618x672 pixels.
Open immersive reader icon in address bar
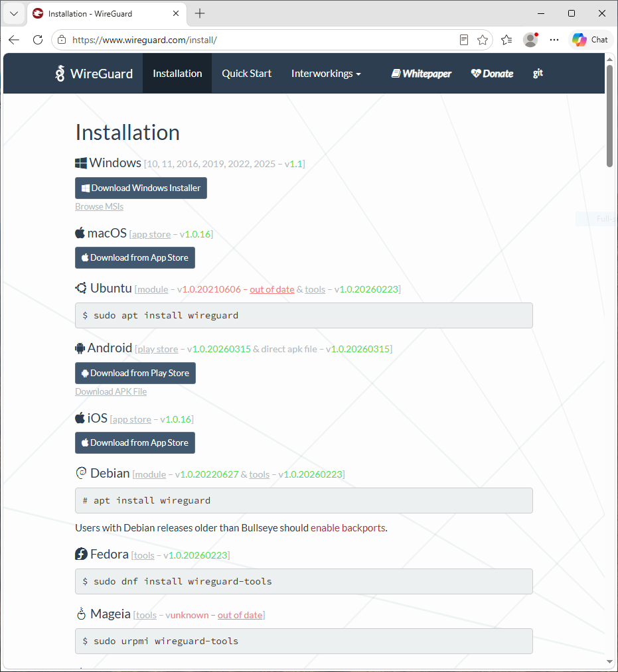tap(463, 40)
